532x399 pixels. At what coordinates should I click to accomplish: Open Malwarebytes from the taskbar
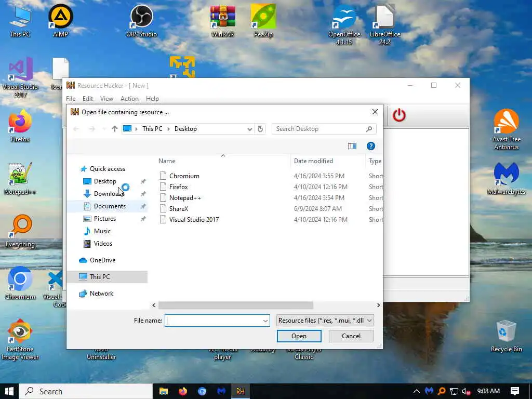tap(221, 391)
